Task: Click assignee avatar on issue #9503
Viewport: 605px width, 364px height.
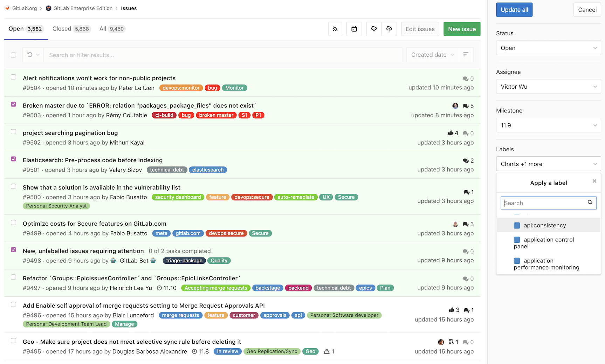Action: [x=455, y=106]
